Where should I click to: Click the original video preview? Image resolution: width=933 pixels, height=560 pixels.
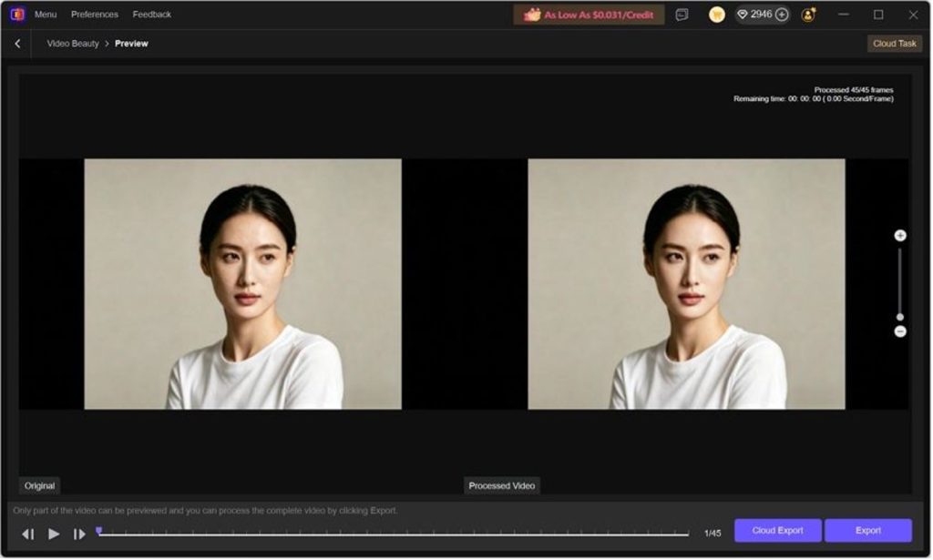[x=242, y=284]
